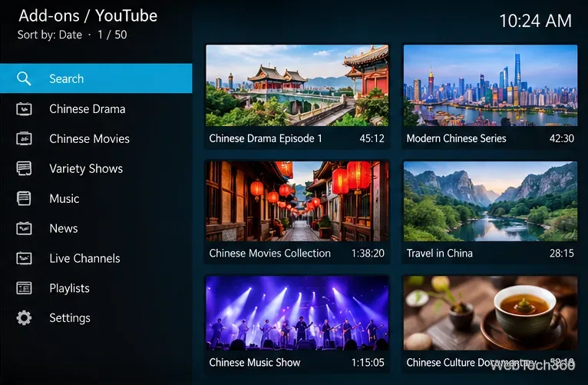Open the Chinese Culture Documentary tea thumbnail
Viewport: 588px width, 385px height.
point(490,313)
